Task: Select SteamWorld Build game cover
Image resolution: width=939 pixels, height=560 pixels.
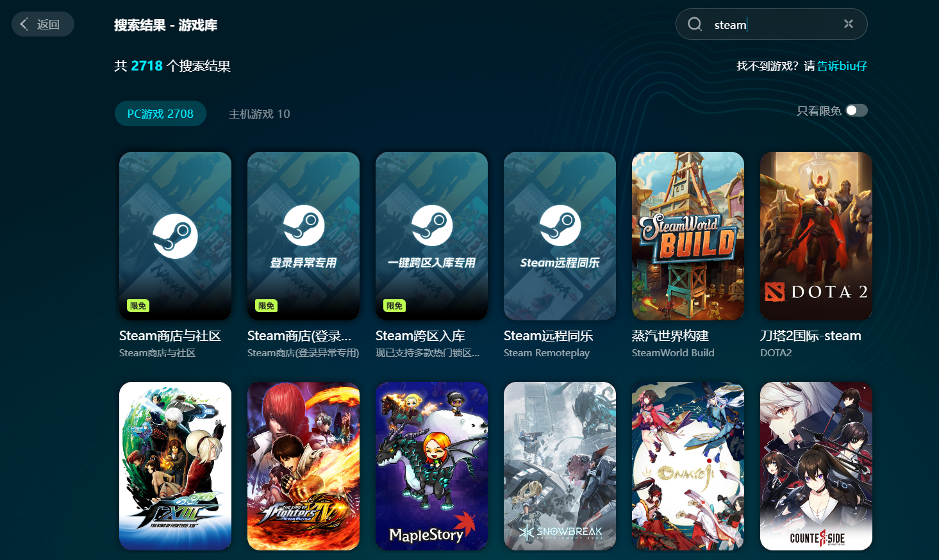Action: click(688, 236)
